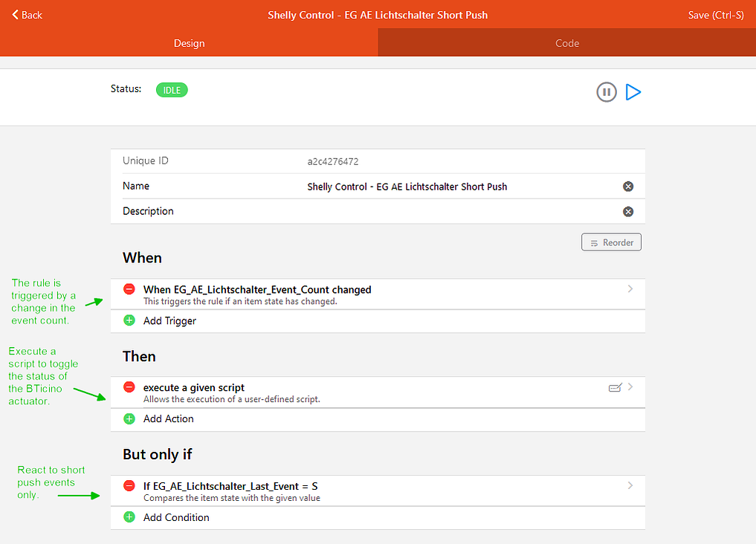Viewport: 756px width, 544px height.
Task: Click the empty Description input field
Action: tap(460, 212)
